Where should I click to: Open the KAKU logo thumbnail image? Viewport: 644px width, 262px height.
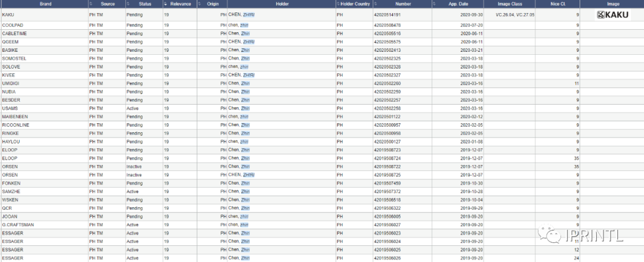(612, 15)
